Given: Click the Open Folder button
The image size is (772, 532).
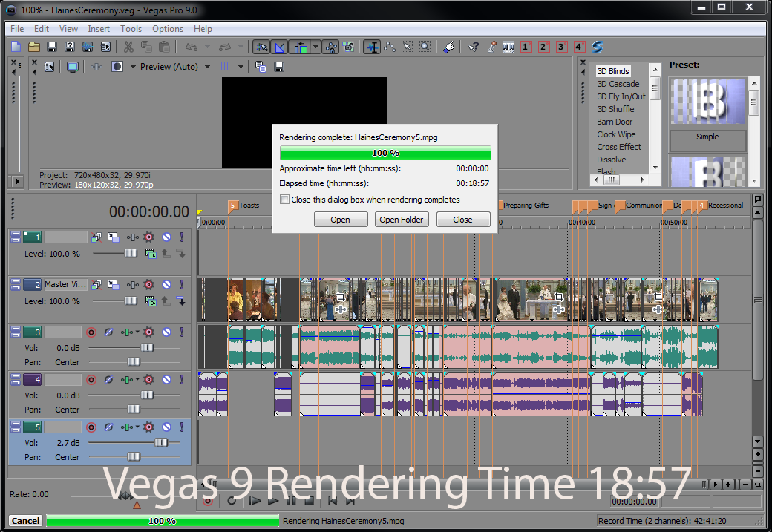Looking at the screenshot, I should coord(401,220).
